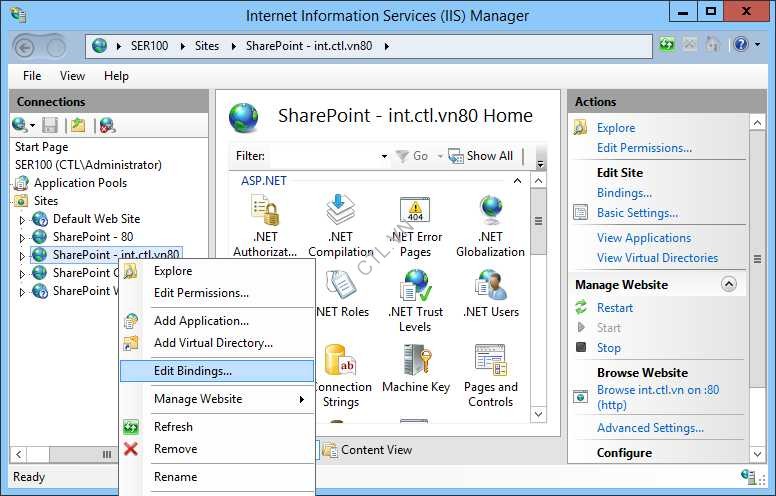Expand the SharePoint - 80 tree node
Screen dimensions: 776x496
tap(23, 237)
